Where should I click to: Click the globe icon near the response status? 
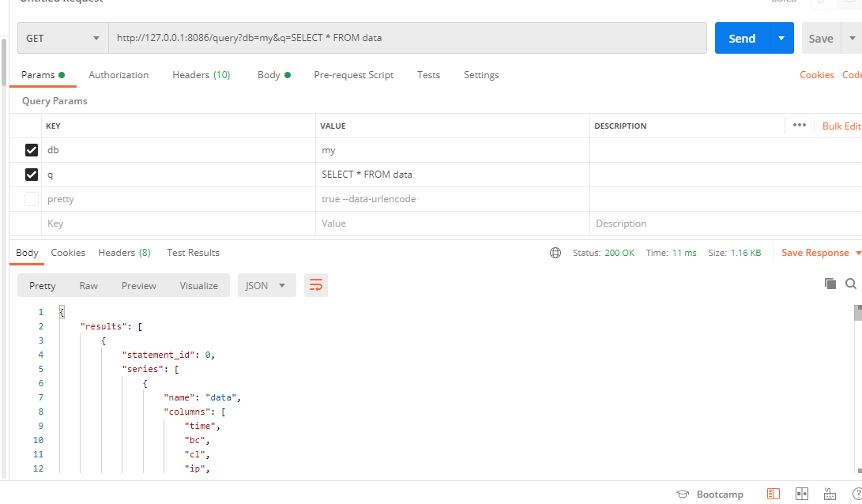click(x=555, y=252)
